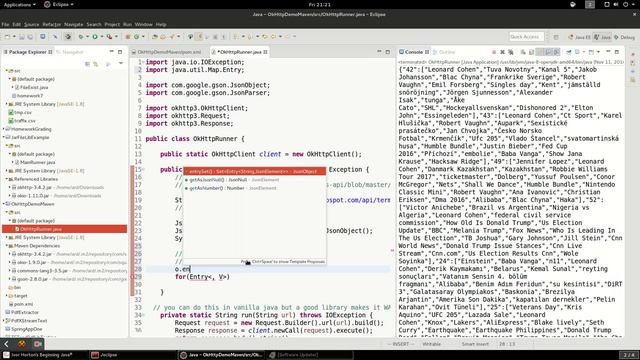Click the Save toolbar icon
Image resolution: width=640 pixels, height=360 pixels.
coord(21,36)
